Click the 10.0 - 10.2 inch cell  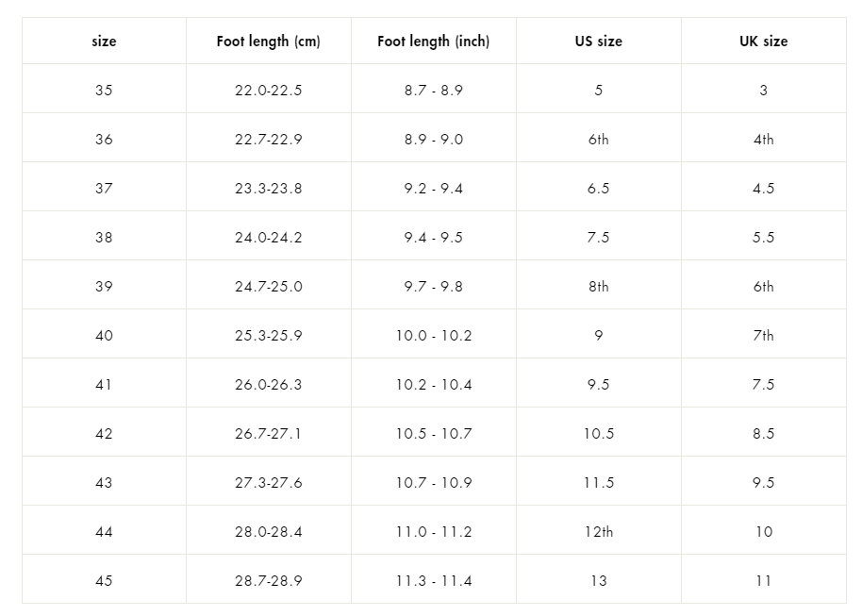tap(433, 336)
